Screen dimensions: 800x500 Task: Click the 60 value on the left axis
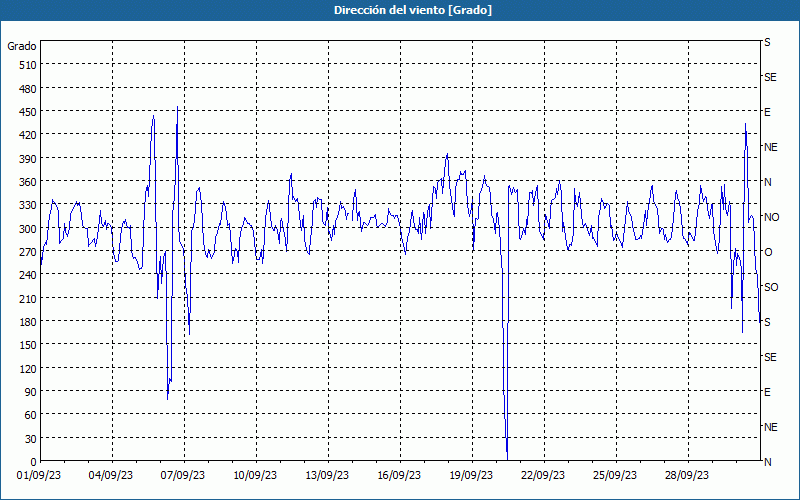(x=31, y=415)
